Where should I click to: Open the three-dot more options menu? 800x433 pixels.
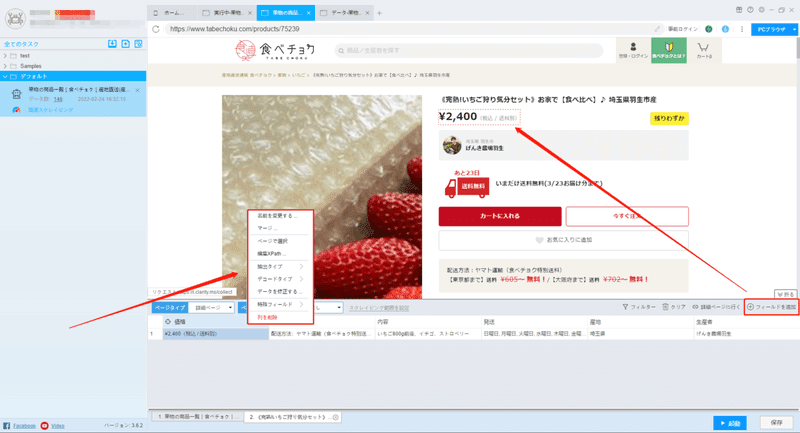741,29
